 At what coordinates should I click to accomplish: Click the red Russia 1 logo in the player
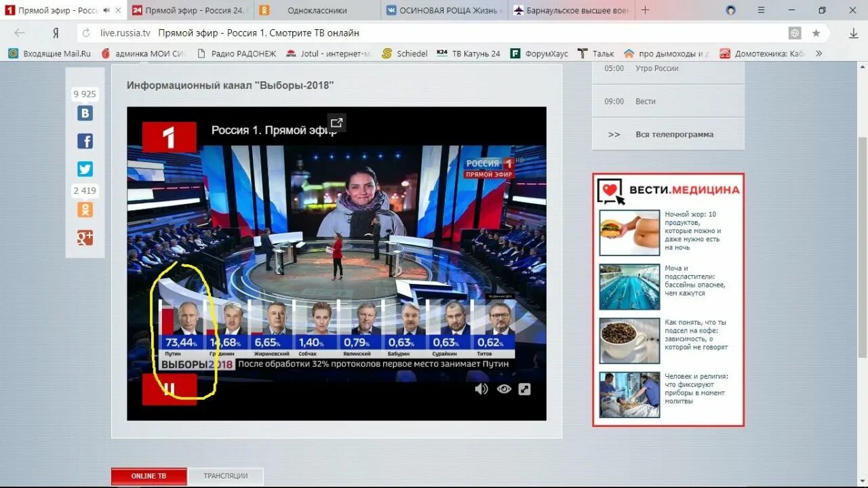pos(169,138)
